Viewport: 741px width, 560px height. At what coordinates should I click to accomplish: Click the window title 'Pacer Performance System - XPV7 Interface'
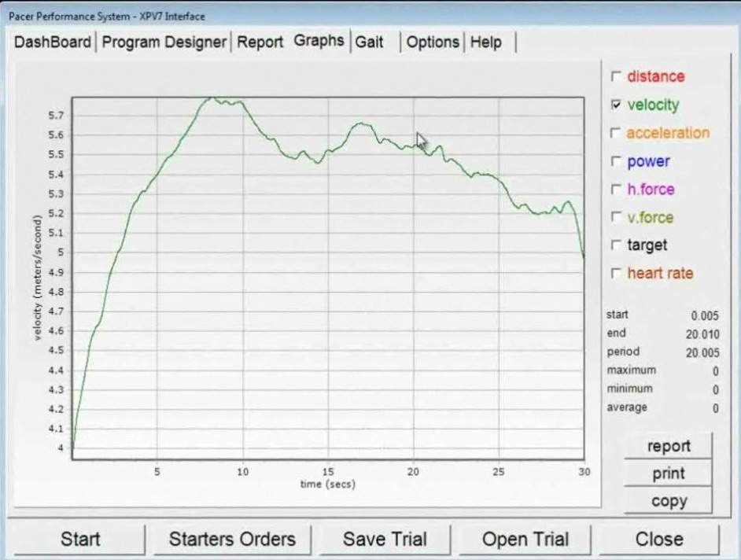pos(107,17)
